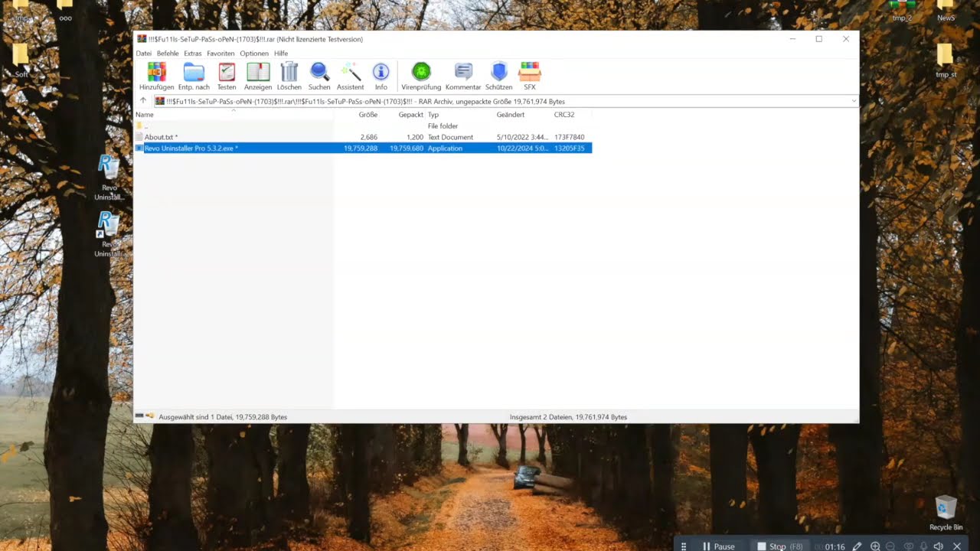
Task: Open the address bar path dropdown arrow
Action: 854,101
